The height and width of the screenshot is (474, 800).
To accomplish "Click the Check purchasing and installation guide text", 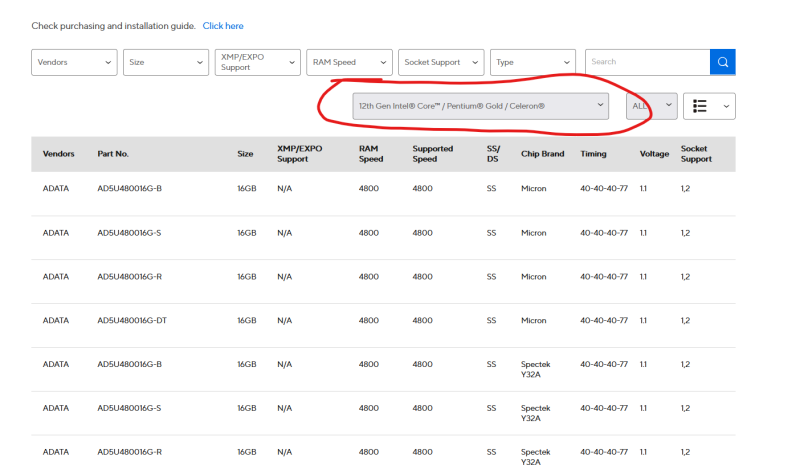I will coord(113,26).
